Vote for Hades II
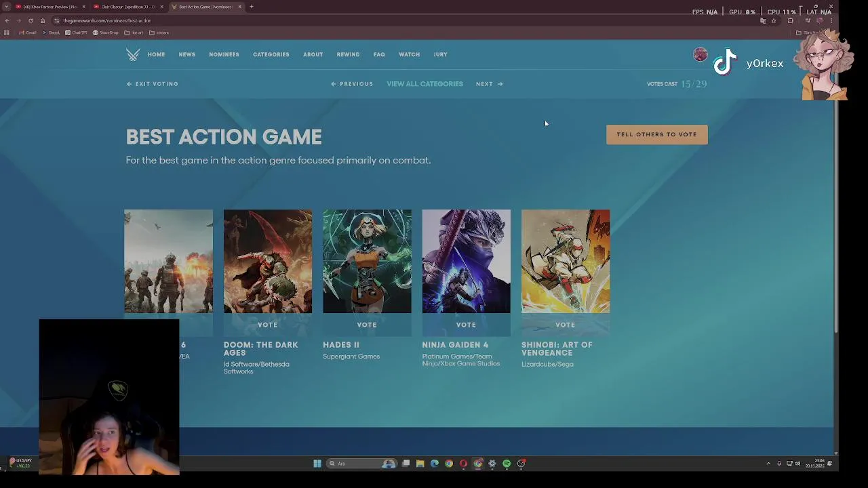This screenshot has height=488, width=868. [x=367, y=325]
